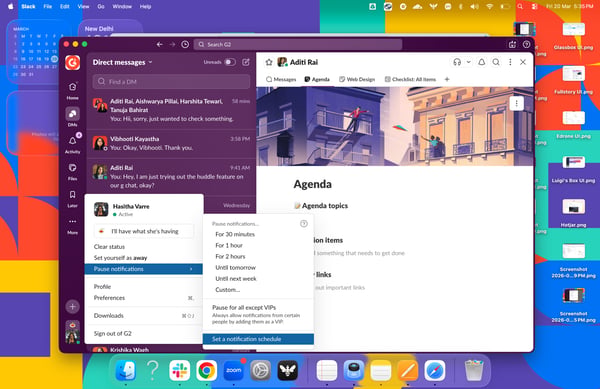Open the Vibhooti Kayastha conversation
Screen dimensions: 600x389
[171, 143]
